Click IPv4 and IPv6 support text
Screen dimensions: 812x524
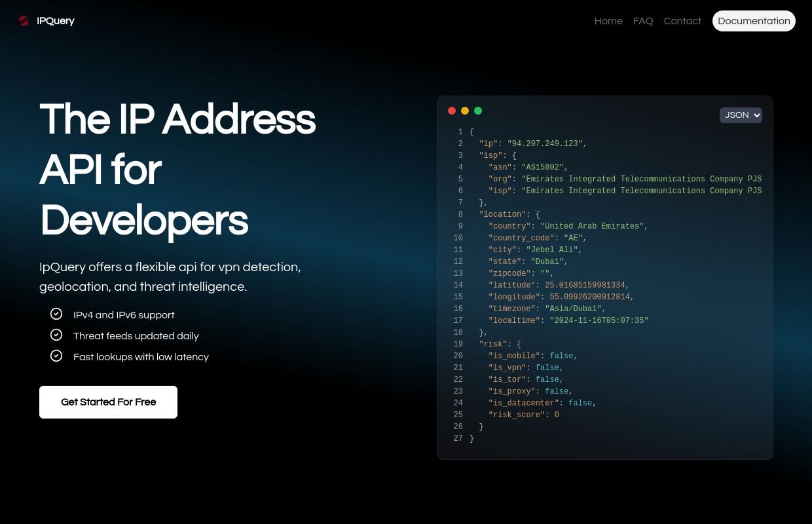tap(124, 315)
